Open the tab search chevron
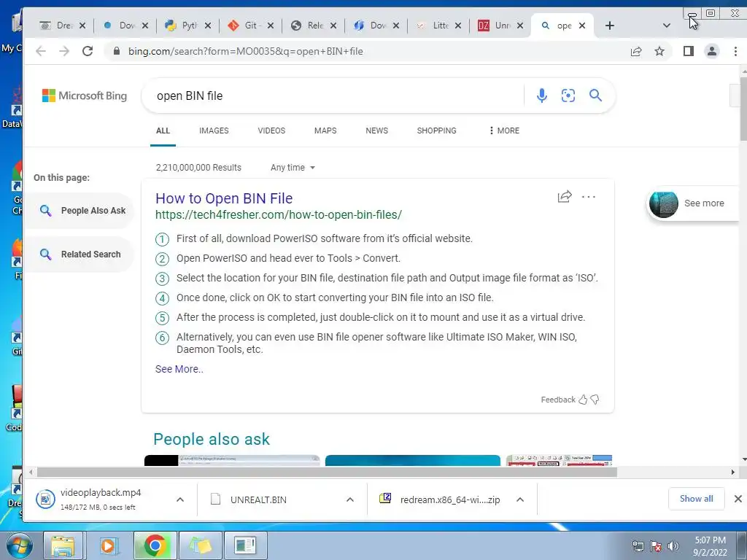 click(667, 26)
